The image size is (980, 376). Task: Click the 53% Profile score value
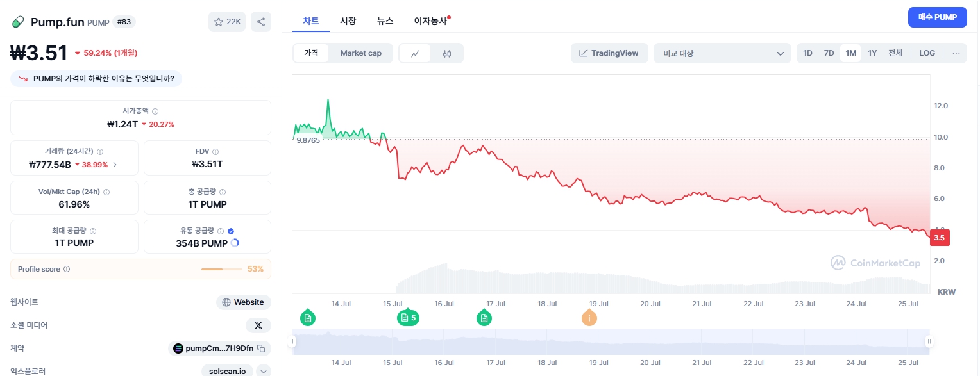point(255,270)
